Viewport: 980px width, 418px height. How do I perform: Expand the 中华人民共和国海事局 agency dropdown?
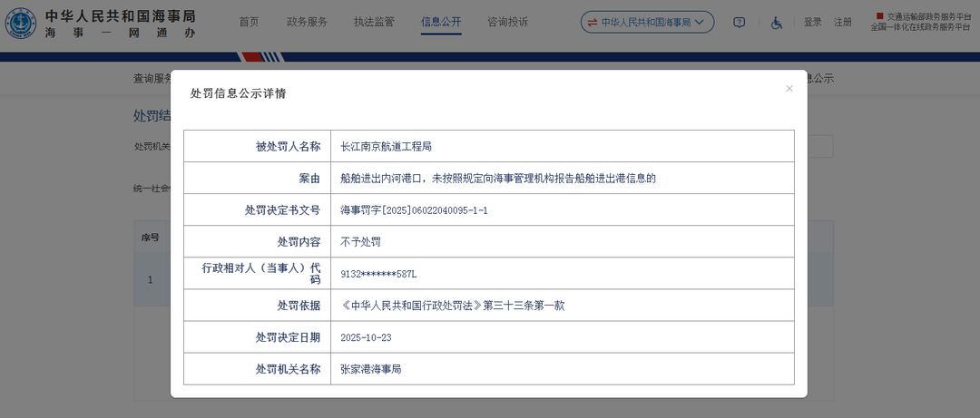pos(699,23)
